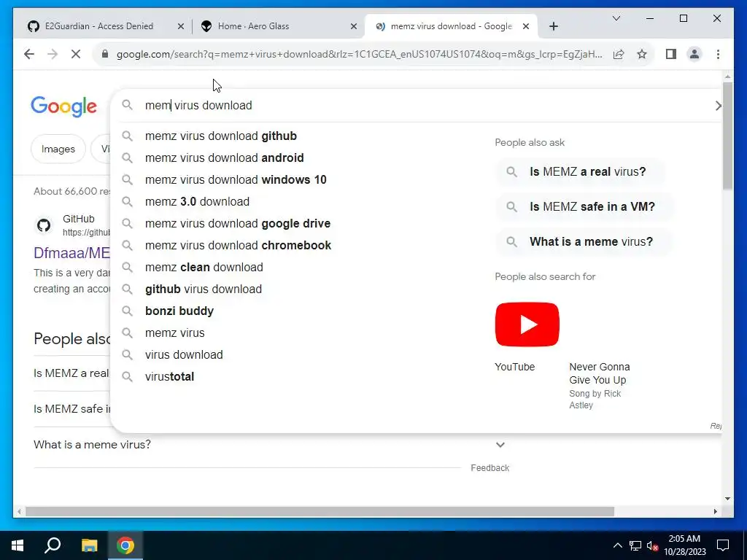Viewport: 747px width, 560px height.
Task: Open the Windows Start menu
Action: pos(18,545)
